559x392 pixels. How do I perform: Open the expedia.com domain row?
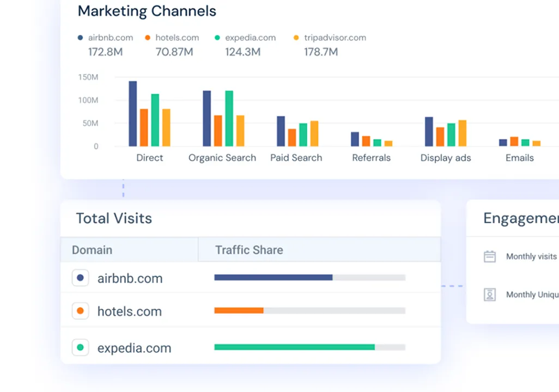134,348
